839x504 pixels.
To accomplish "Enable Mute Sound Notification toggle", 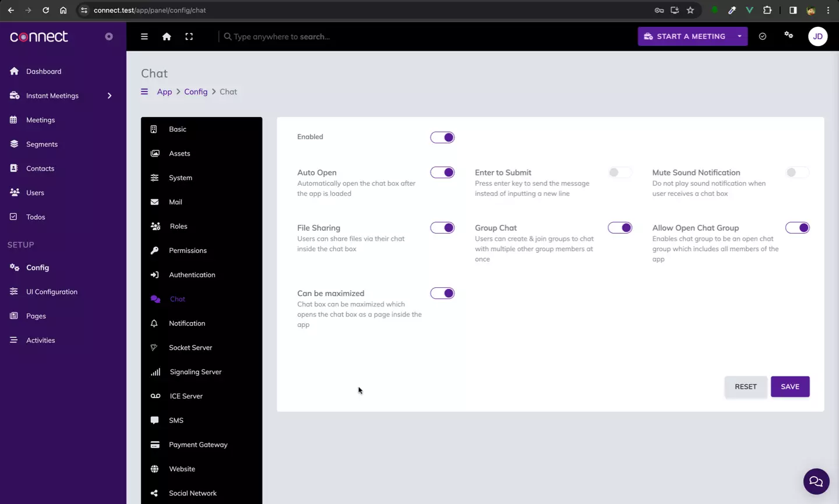I will [797, 172].
